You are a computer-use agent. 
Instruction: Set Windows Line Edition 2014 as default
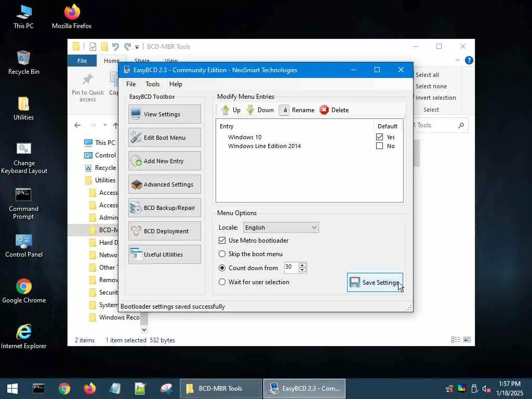(x=379, y=146)
